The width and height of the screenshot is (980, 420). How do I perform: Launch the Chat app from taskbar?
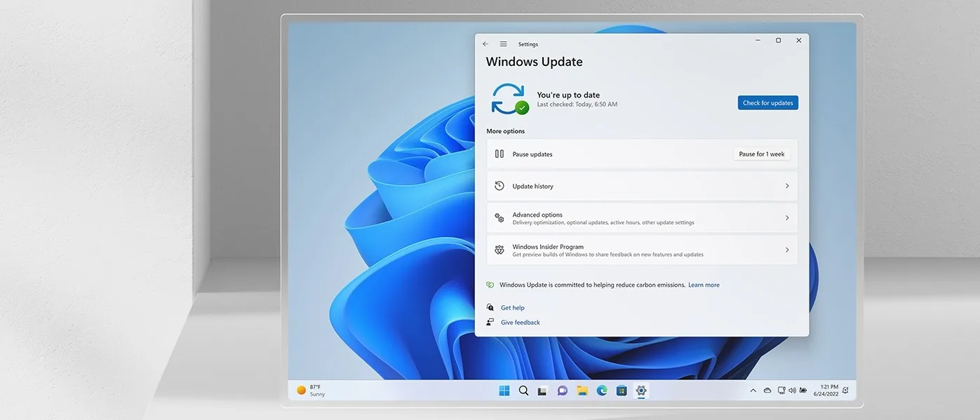pyautogui.click(x=562, y=391)
